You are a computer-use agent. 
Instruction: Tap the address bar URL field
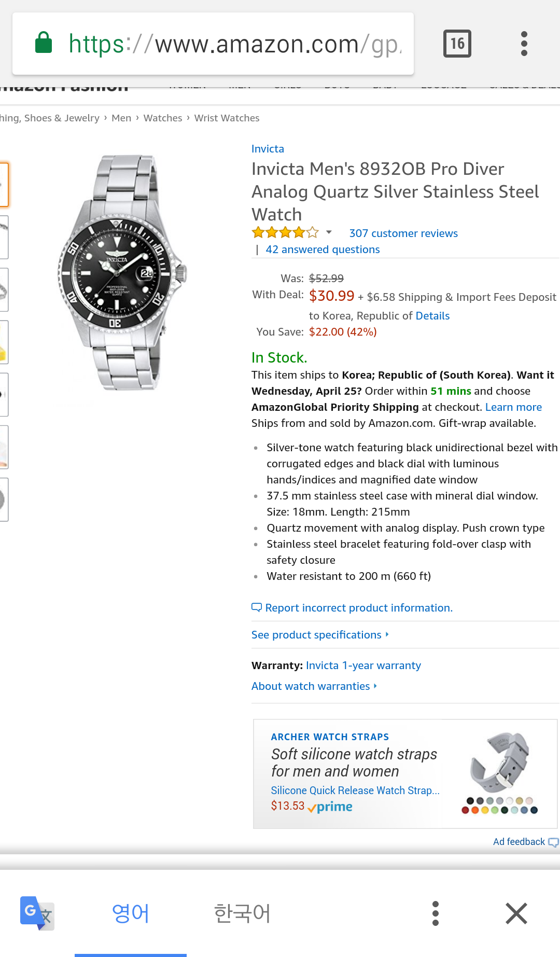(x=233, y=44)
